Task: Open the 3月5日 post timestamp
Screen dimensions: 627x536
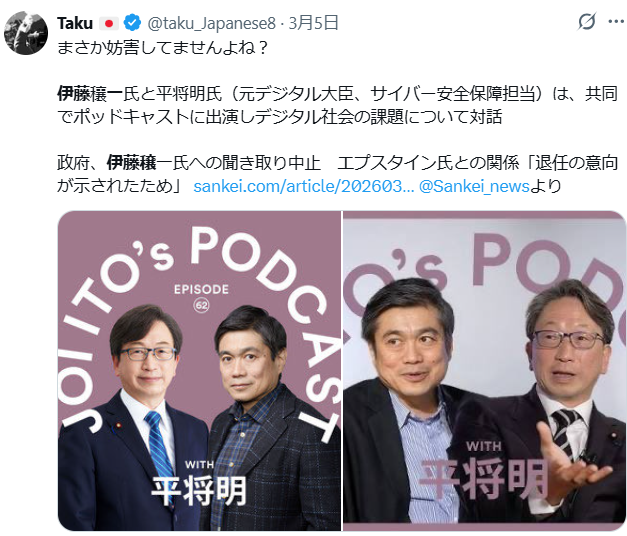Action: pyautogui.click(x=314, y=23)
